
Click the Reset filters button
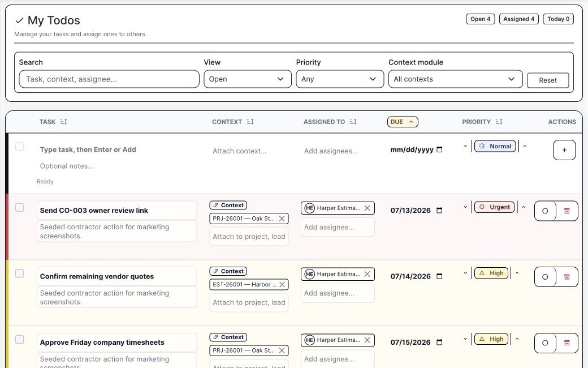point(548,80)
